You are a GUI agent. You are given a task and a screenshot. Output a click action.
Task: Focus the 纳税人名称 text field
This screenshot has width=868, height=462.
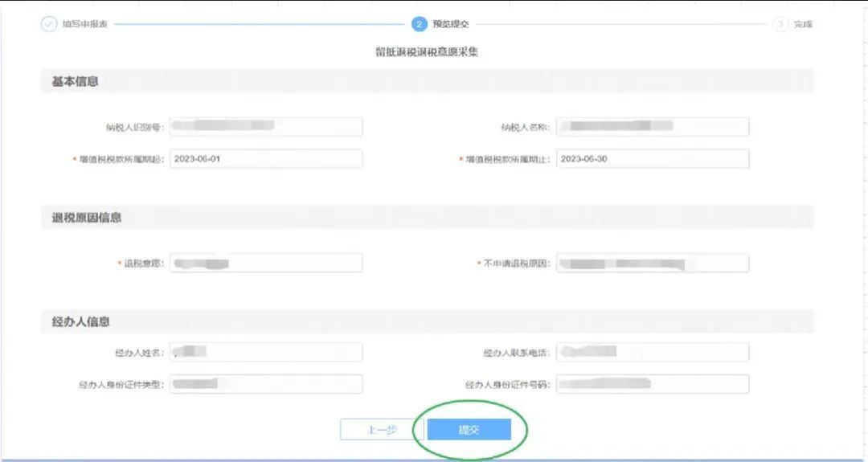(652, 127)
